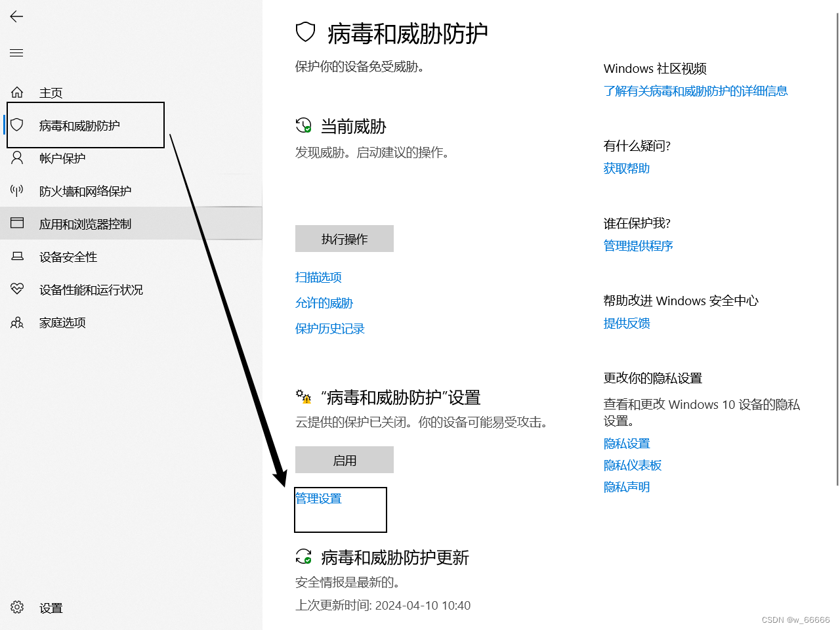This screenshot has width=840, height=630.
Task: Open 设备性能和运行状况 section
Action: pos(131,289)
